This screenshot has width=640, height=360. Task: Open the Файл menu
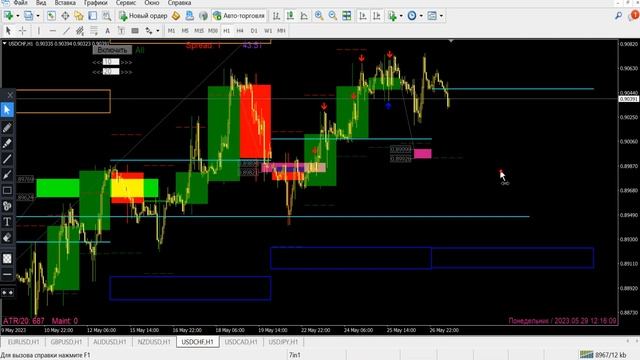(x=20, y=3)
